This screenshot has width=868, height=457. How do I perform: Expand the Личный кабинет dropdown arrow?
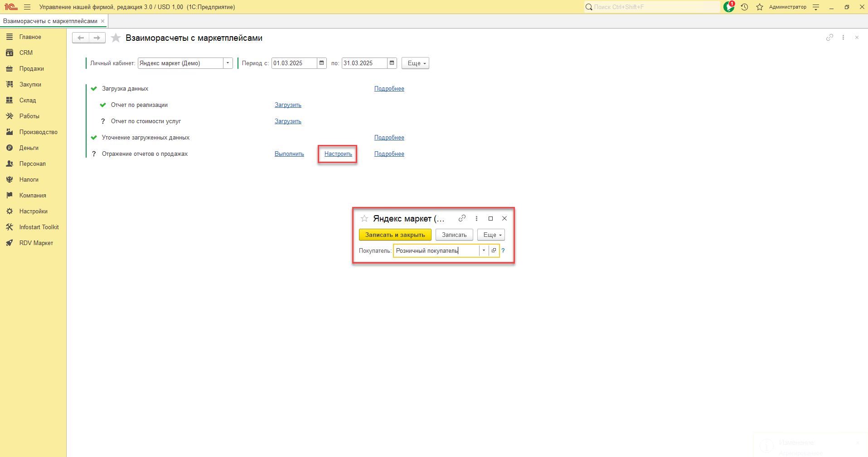click(228, 63)
